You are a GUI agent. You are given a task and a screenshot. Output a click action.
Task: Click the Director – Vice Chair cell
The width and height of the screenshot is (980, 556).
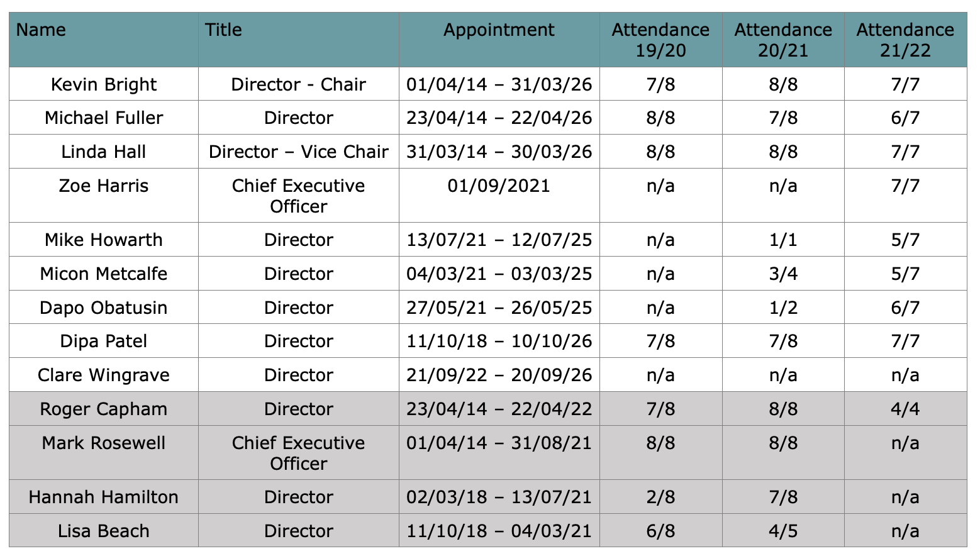pos(299,152)
